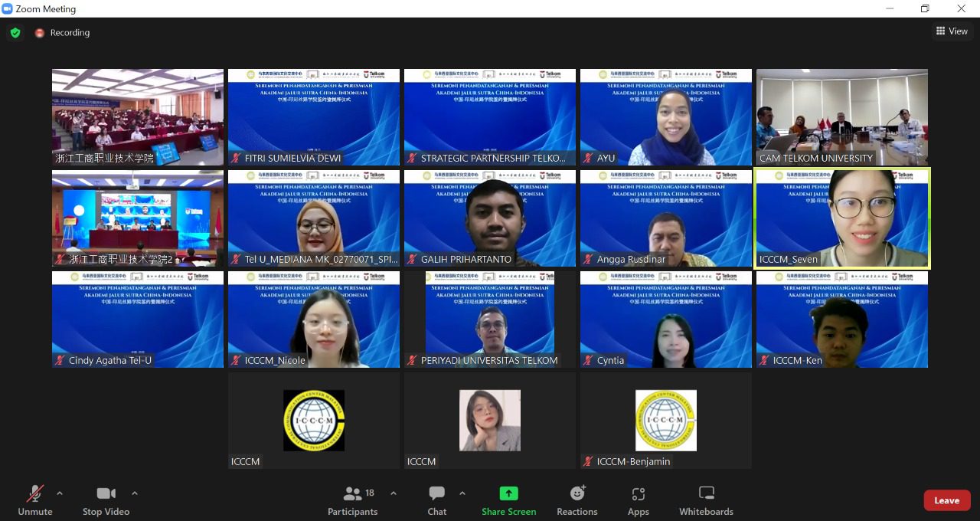Image resolution: width=980 pixels, height=521 pixels.
Task: Expand the arrow next to Chat
Action: (462, 493)
